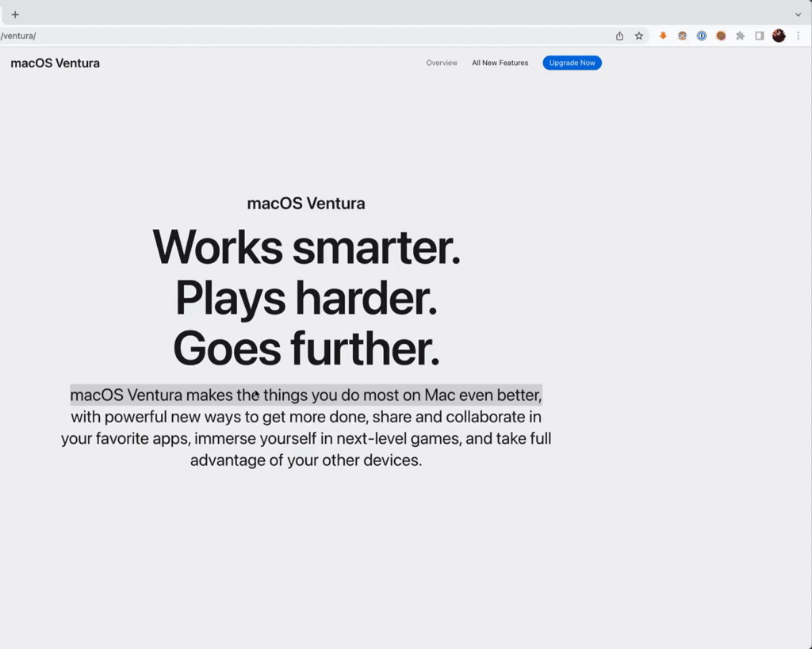Select the highlighted first paragraph line
812x649 pixels.
[306, 395]
